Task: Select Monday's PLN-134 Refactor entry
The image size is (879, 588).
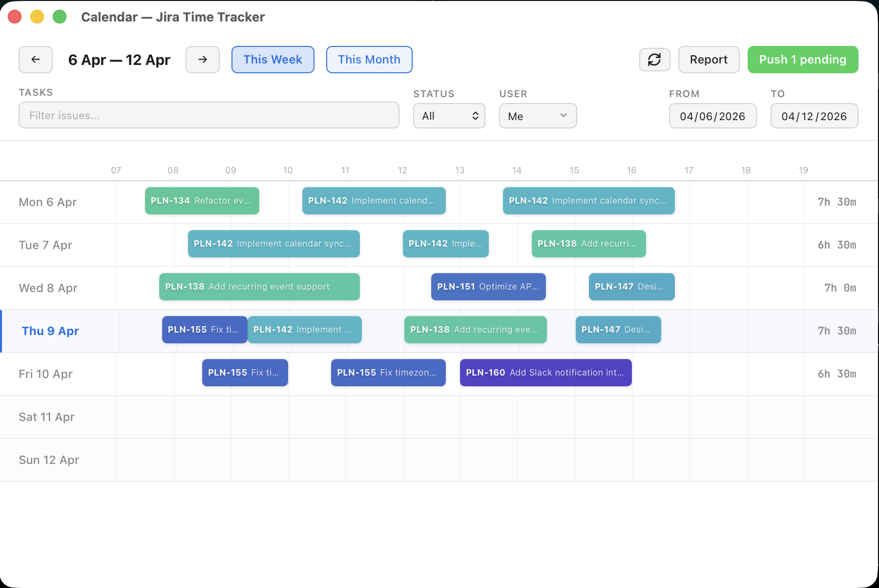Action: [202, 201]
